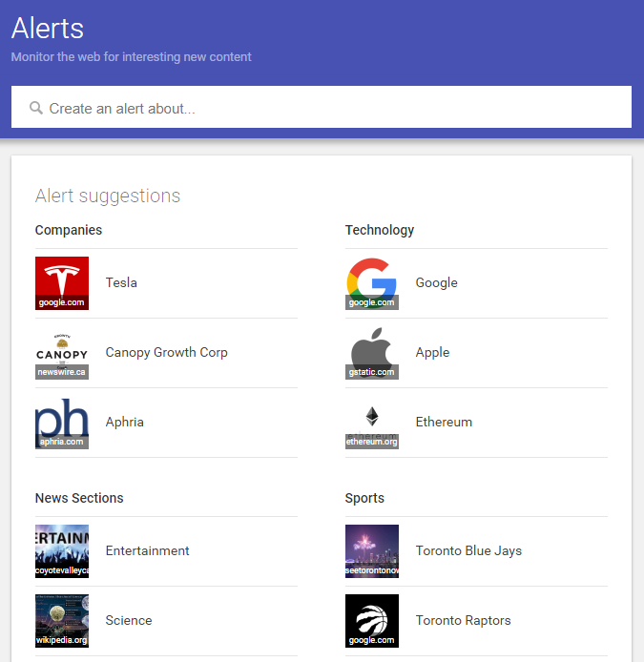644x662 pixels.
Task: Select the Science news section suggestion
Action: 166,621
